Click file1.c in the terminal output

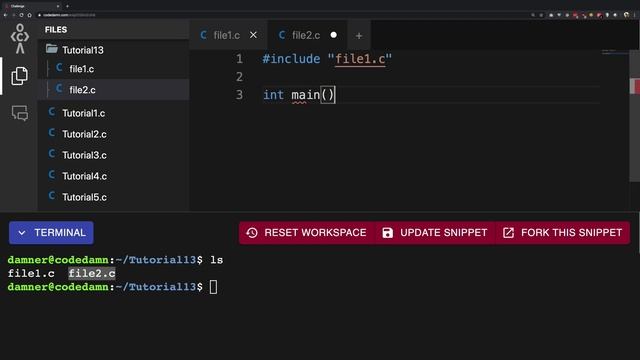pyautogui.click(x=31, y=273)
